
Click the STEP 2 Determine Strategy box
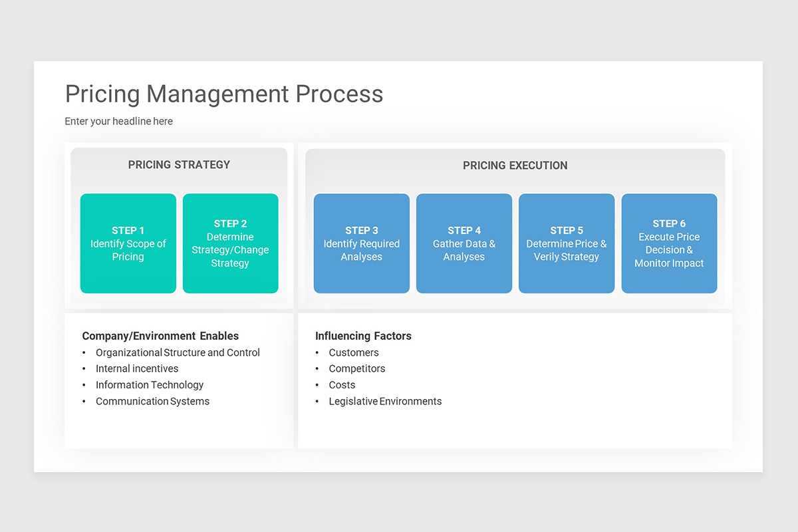(x=231, y=243)
